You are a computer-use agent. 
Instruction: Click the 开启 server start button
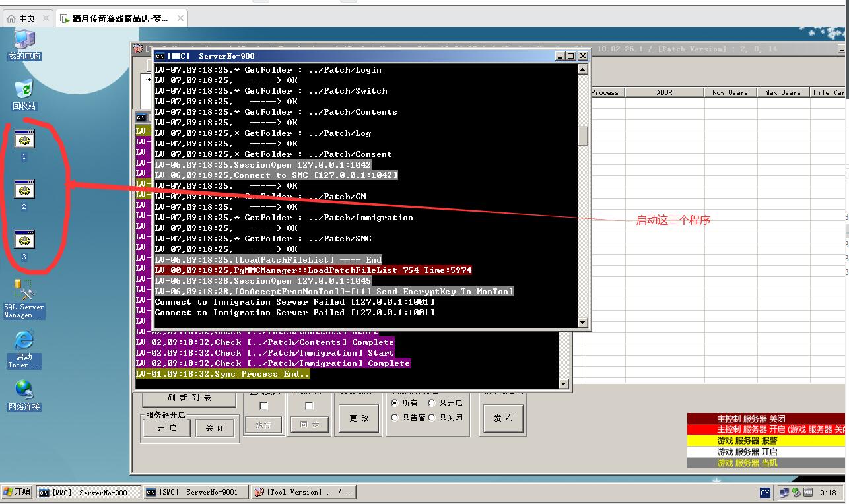tap(167, 428)
